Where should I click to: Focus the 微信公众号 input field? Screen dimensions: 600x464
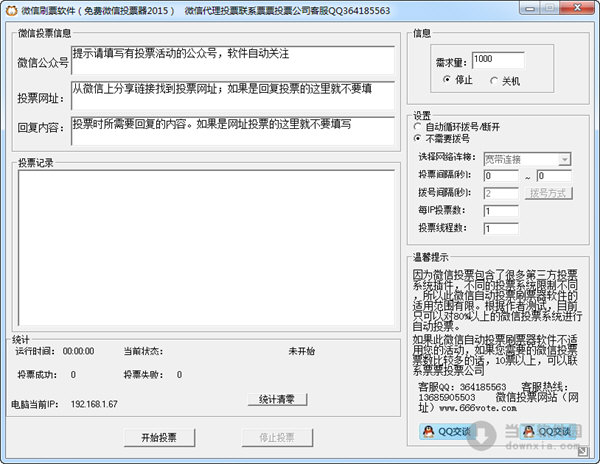click(x=233, y=60)
